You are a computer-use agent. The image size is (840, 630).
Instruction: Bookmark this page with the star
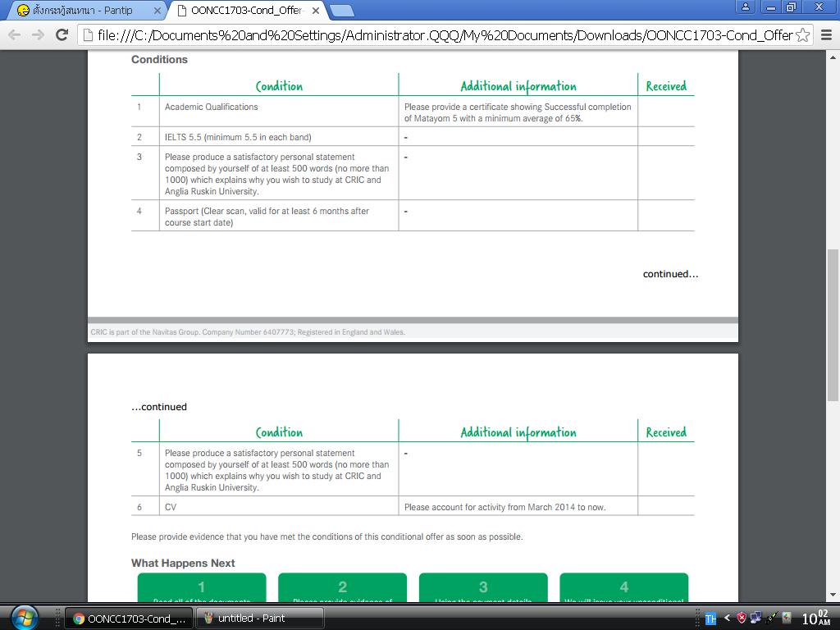click(x=802, y=35)
